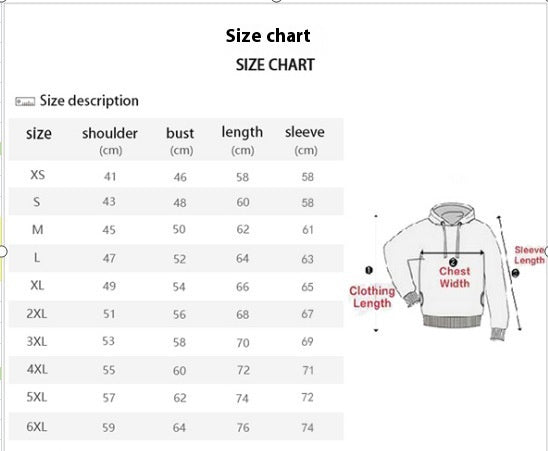Click the XS size row label
Image resolution: width=548 pixels, height=451 pixels.
(x=37, y=175)
